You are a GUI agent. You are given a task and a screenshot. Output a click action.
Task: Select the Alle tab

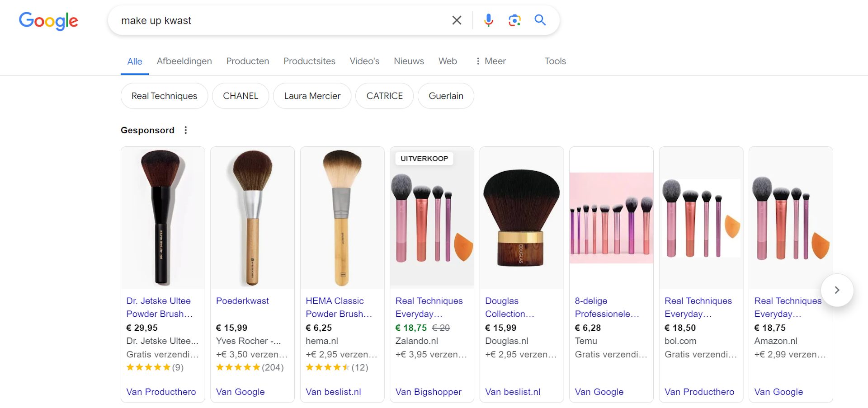(135, 61)
